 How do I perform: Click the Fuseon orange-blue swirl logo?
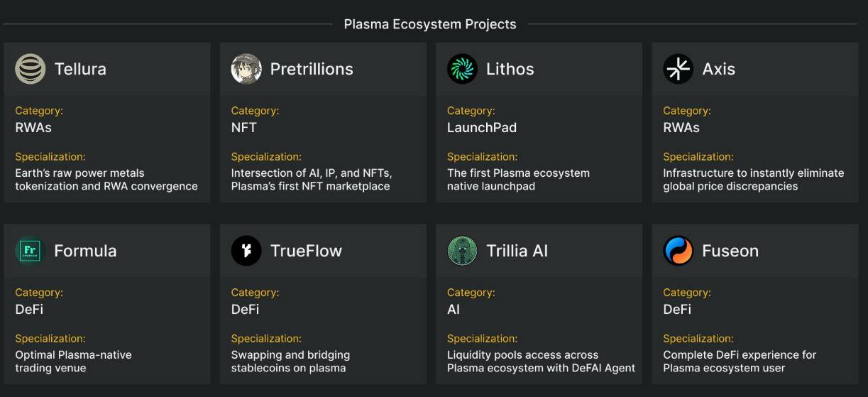point(678,251)
